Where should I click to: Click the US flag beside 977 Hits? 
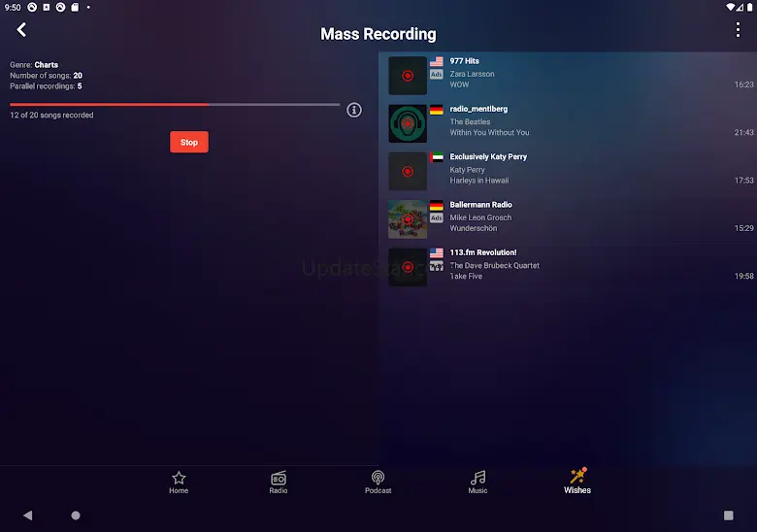click(x=437, y=61)
